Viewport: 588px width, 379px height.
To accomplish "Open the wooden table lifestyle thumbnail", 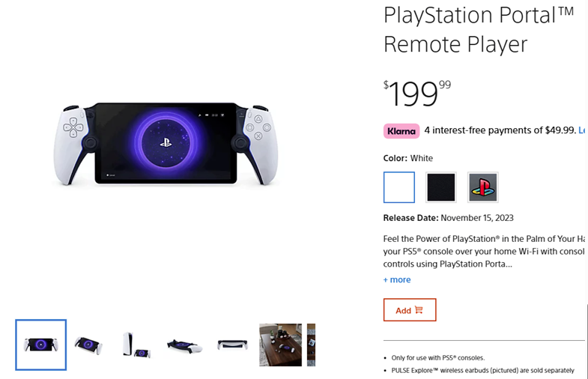I will pyautogui.click(x=280, y=345).
